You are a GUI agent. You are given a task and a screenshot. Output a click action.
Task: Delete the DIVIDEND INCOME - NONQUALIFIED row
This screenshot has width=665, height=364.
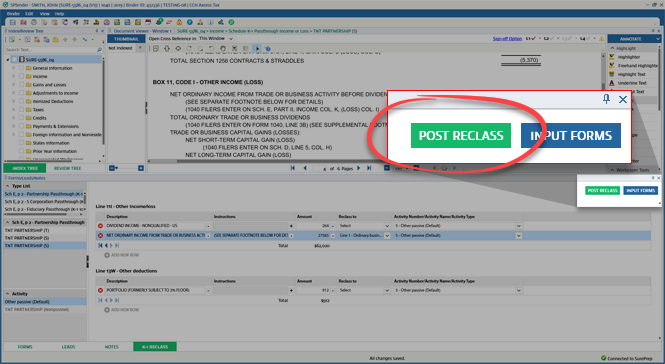click(101, 226)
